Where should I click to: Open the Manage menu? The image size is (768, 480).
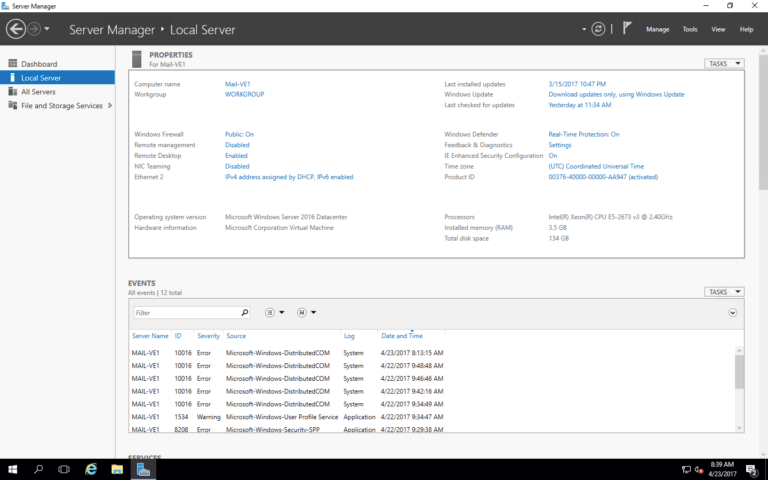(657, 29)
